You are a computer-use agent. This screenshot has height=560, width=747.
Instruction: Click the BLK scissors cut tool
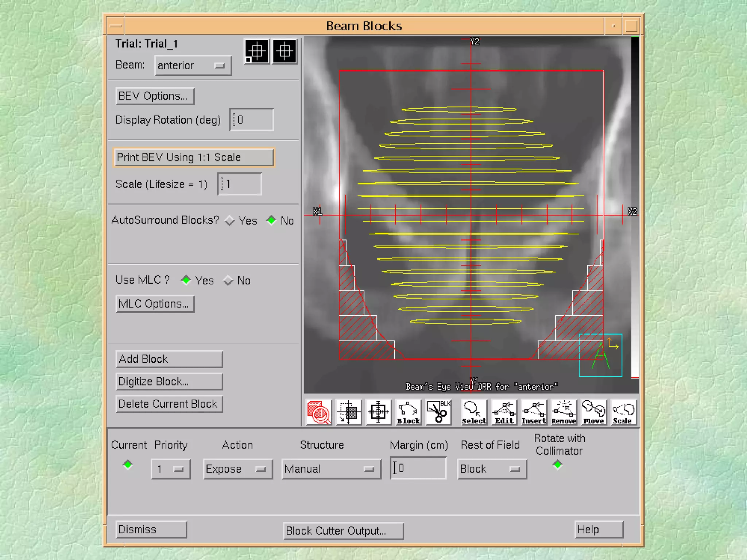click(438, 412)
